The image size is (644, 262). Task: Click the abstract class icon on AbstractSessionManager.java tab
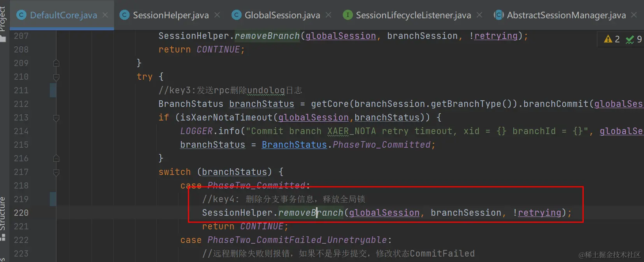pos(498,15)
